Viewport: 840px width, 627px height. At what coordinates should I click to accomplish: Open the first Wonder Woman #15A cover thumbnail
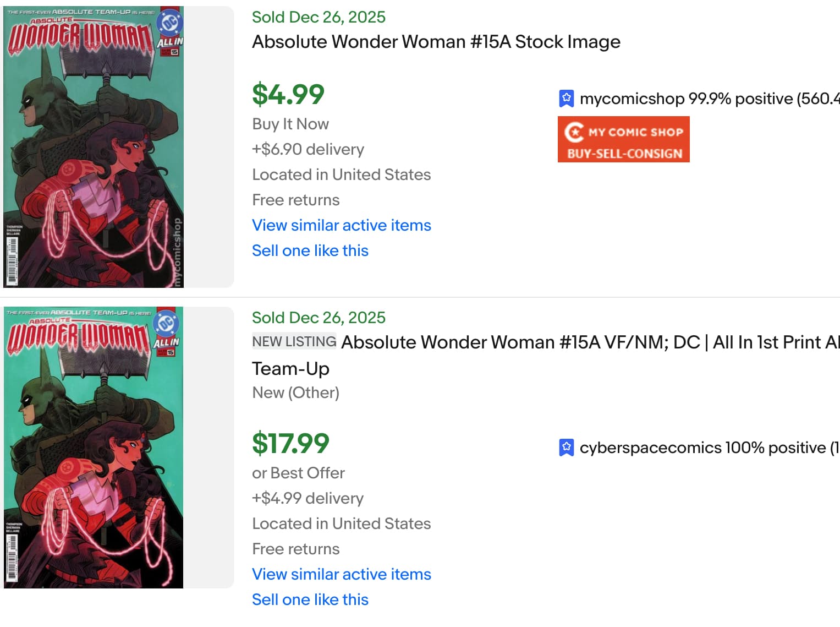[x=94, y=147]
